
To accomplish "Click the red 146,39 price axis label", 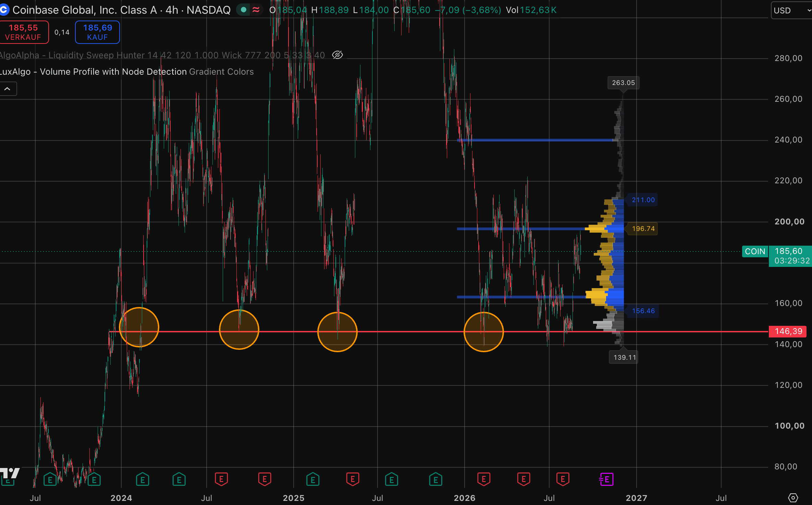I will (x=788, y=331).
